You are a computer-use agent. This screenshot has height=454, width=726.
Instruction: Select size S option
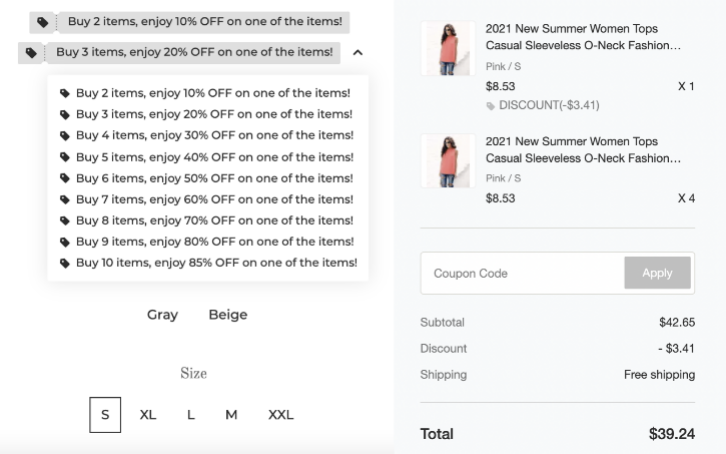[105, 415]
